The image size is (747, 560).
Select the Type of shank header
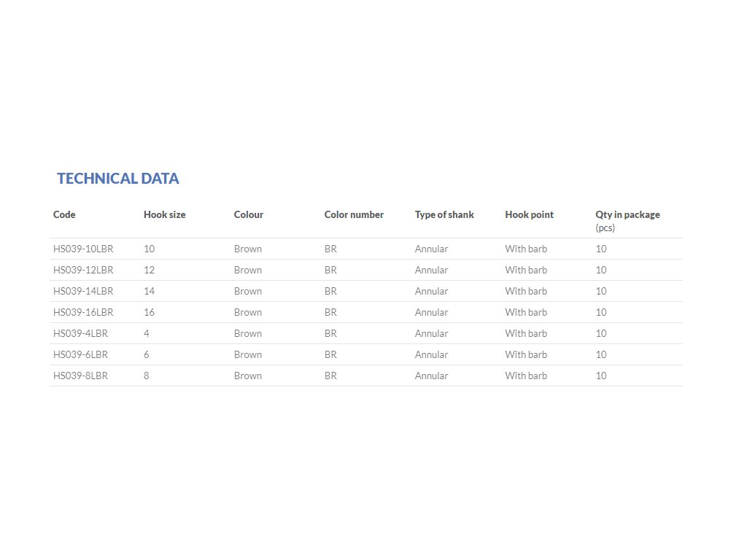click(444, 215)
